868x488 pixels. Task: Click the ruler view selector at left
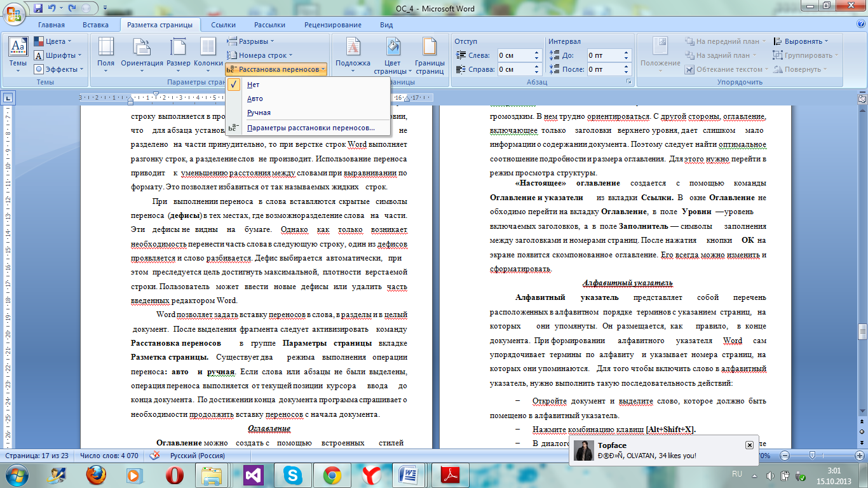coord(8,98)
